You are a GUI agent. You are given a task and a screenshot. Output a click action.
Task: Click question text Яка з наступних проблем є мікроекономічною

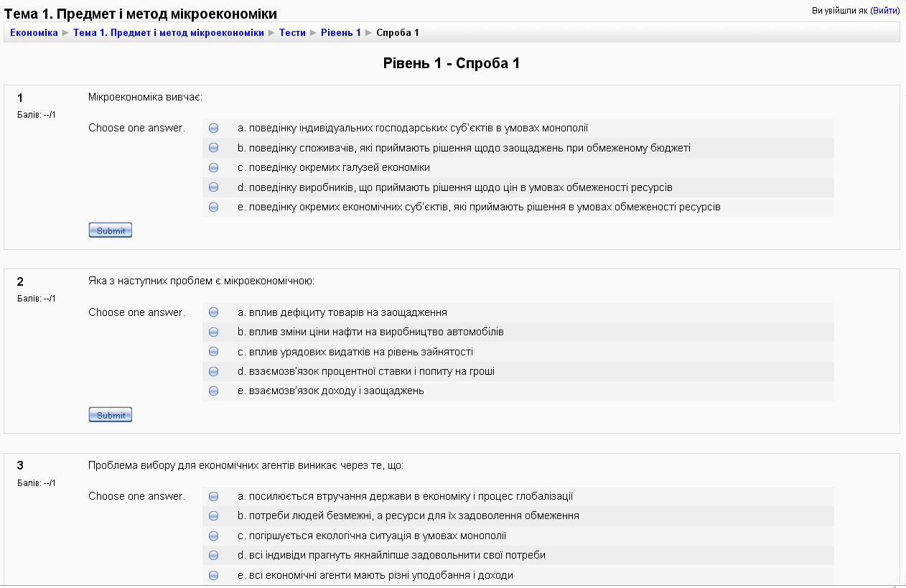202,281
